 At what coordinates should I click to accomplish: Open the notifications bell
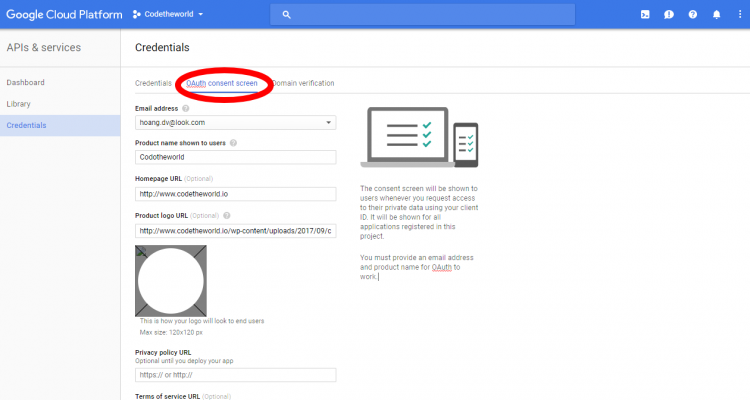(x=717, y=14)
